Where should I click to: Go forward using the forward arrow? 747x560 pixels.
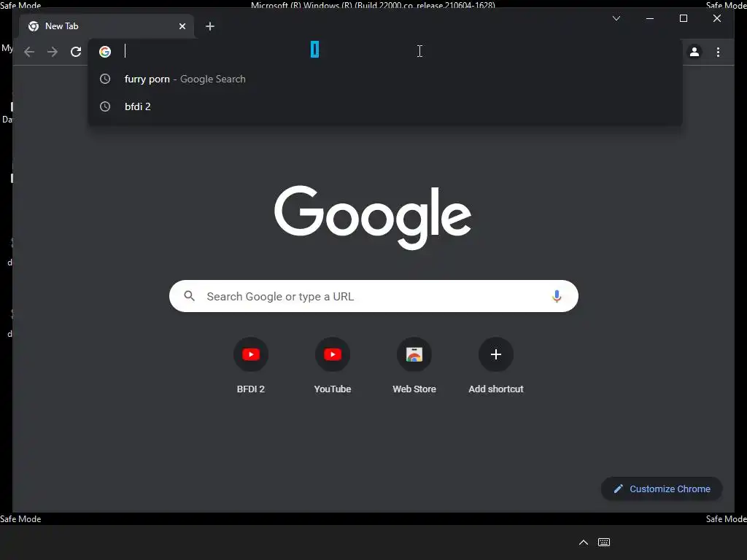click(x=53, y=52)
